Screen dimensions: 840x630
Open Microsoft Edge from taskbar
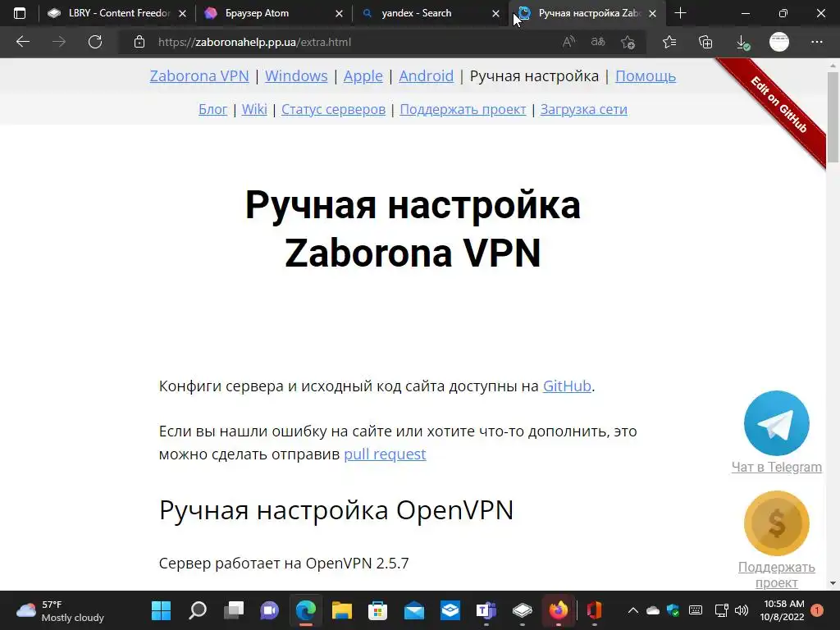click(306, 610)
